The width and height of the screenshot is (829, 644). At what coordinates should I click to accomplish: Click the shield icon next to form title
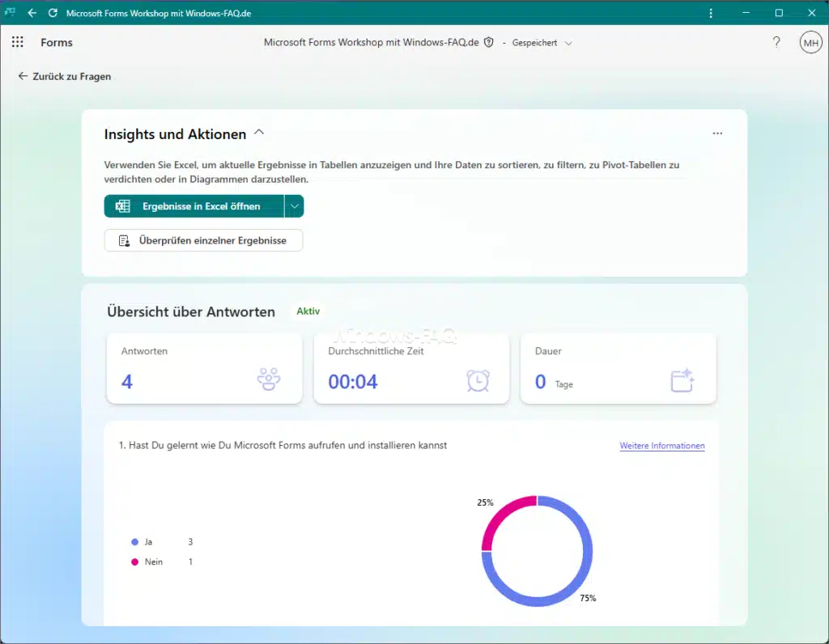click(x=488, y=42)
